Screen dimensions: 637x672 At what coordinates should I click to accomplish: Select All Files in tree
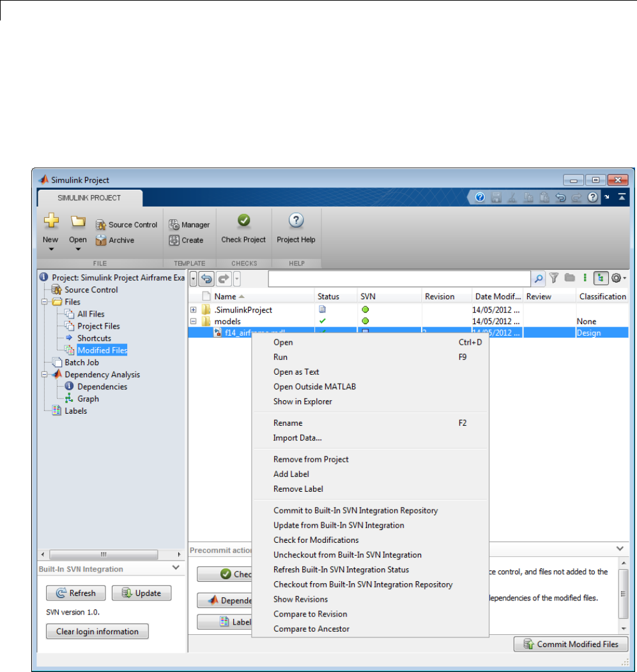tap(91, 314)
